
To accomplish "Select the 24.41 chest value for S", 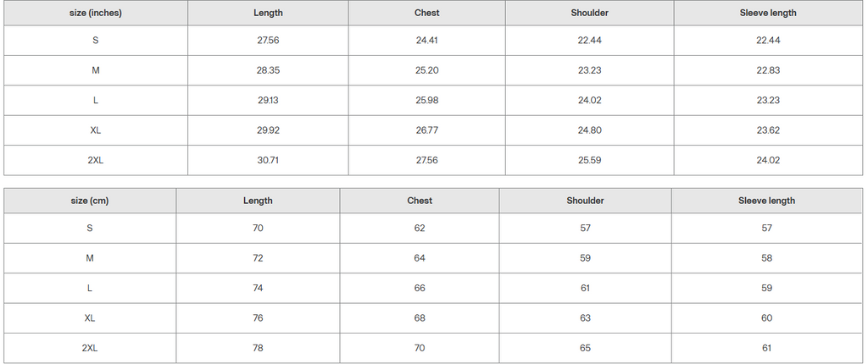I will pyautogui.click(x=427, y=41).
